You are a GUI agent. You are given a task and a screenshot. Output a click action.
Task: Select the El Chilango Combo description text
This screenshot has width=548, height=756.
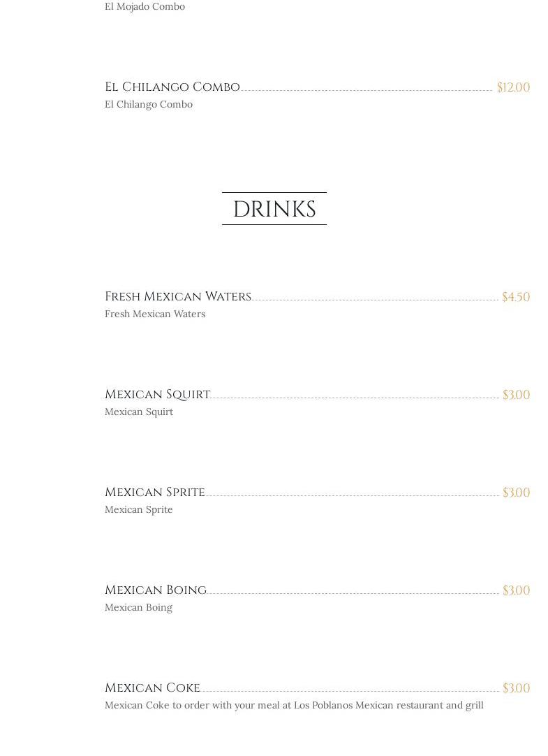tap(148, 104)
